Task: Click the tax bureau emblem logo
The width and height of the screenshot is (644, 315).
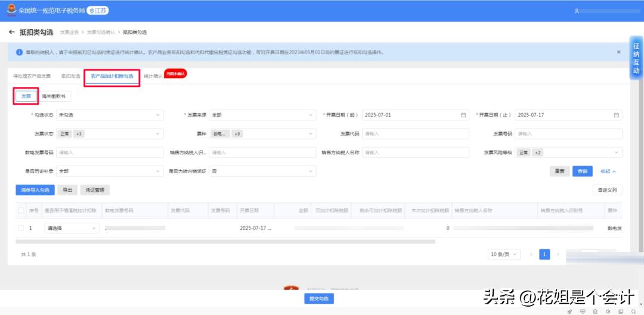Action: 12,11
